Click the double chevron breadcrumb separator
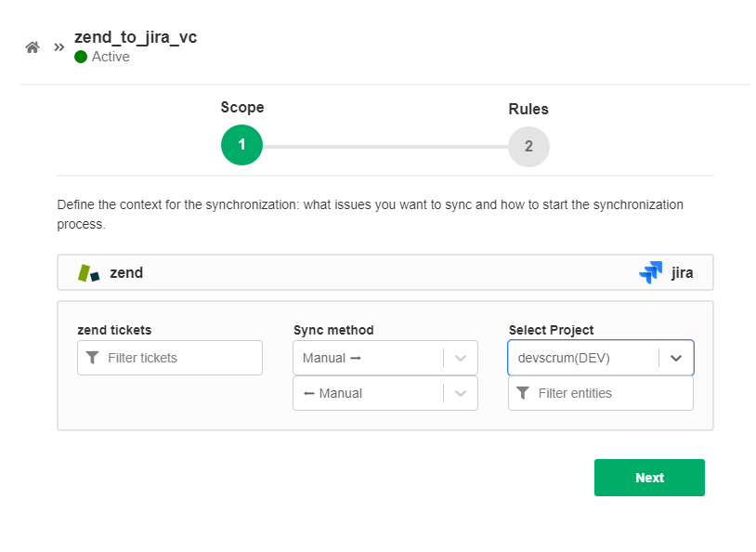This screenshot has height=552, width=756. (x=59, y=47)
